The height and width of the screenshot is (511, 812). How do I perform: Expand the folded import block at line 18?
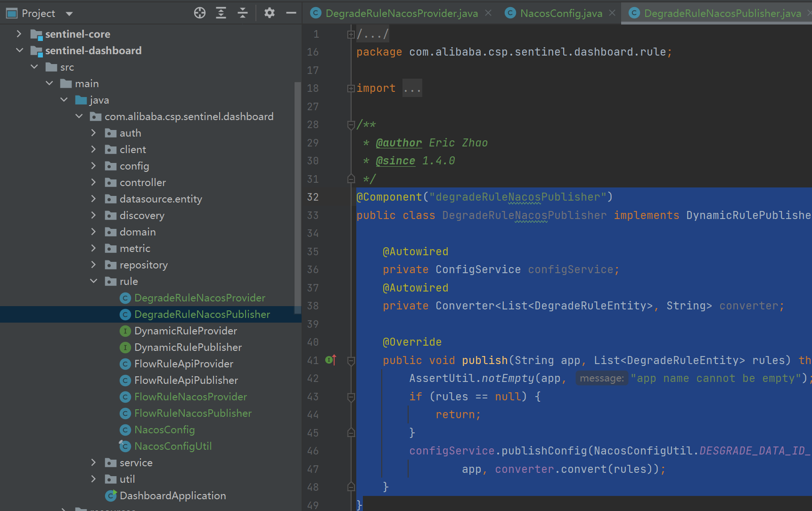(x=351, y=89)
